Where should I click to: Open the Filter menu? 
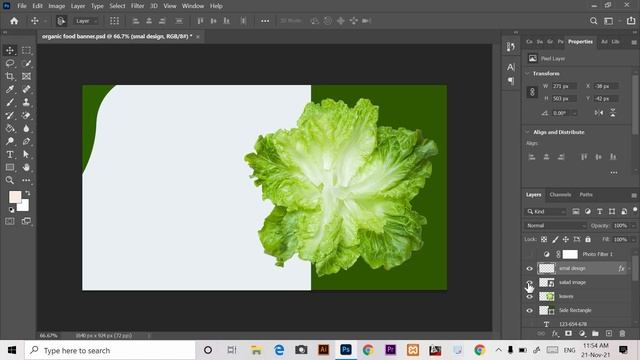click(138, 6)
